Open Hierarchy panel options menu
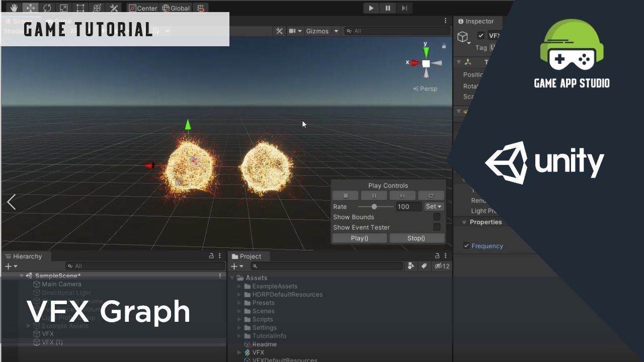This screenshot has width=644, height=362. (x=220, y=256)
